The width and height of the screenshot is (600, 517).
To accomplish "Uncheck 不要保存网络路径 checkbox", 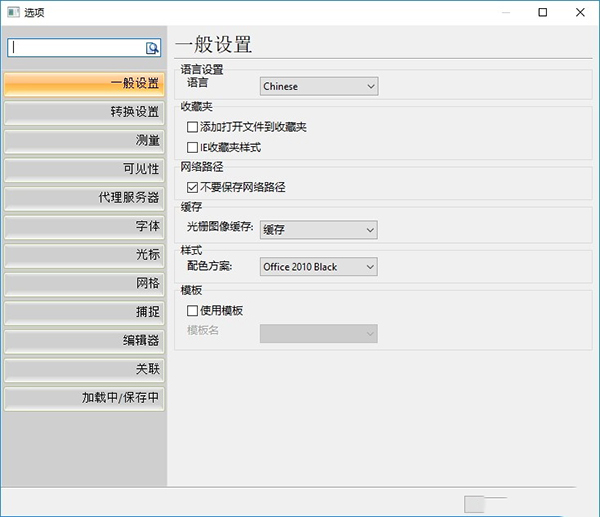I will (x=192, y=187).
